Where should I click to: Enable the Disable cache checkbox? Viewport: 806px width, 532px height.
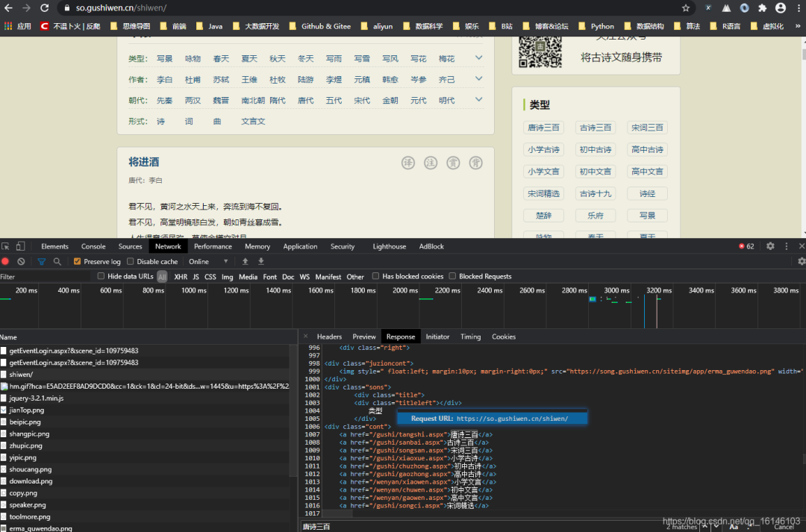point(131,262)
